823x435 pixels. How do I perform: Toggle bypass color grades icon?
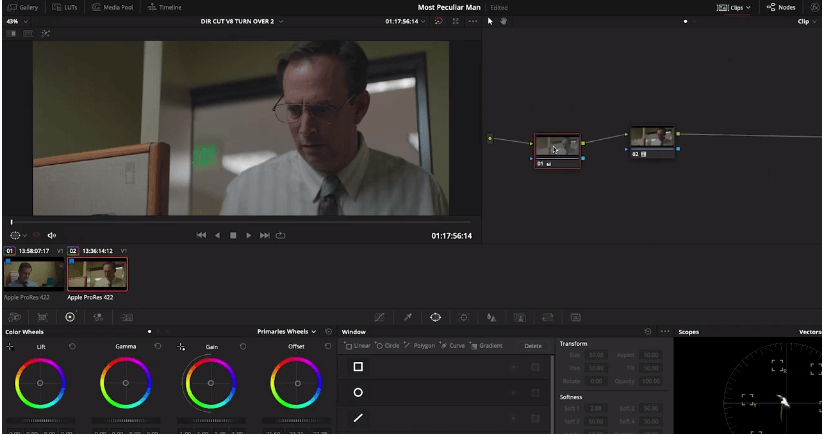click(x=439, y=22)
